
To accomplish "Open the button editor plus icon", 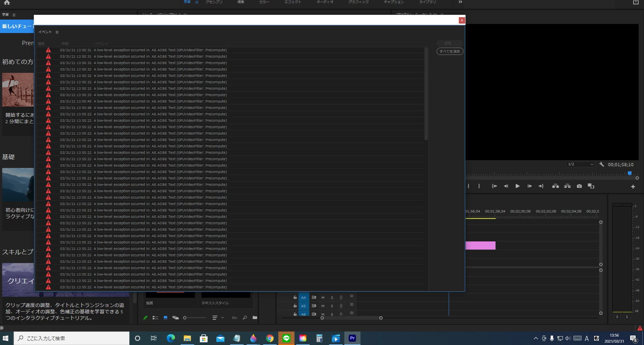I will (633, 186).
